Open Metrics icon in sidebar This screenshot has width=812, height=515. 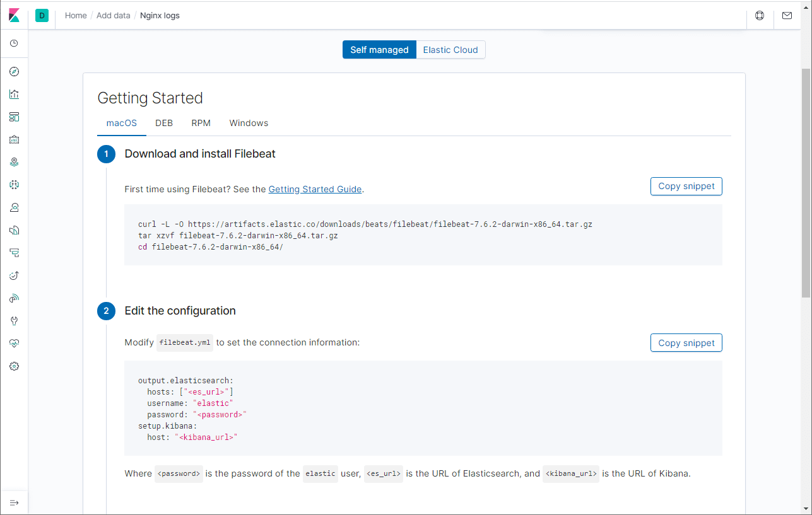(15, 207)
